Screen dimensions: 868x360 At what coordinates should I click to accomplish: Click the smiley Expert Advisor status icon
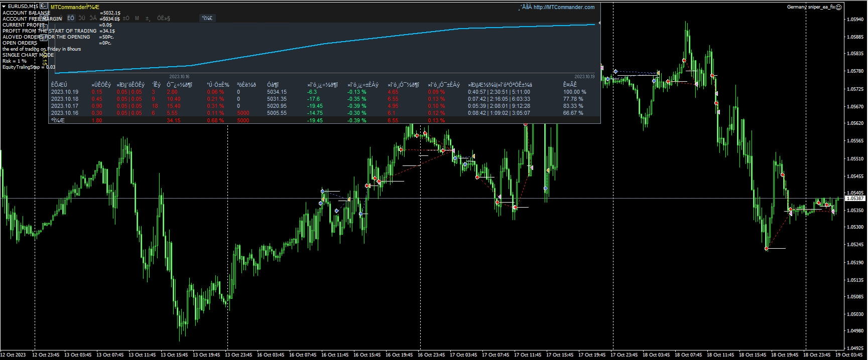coord(838,7)
